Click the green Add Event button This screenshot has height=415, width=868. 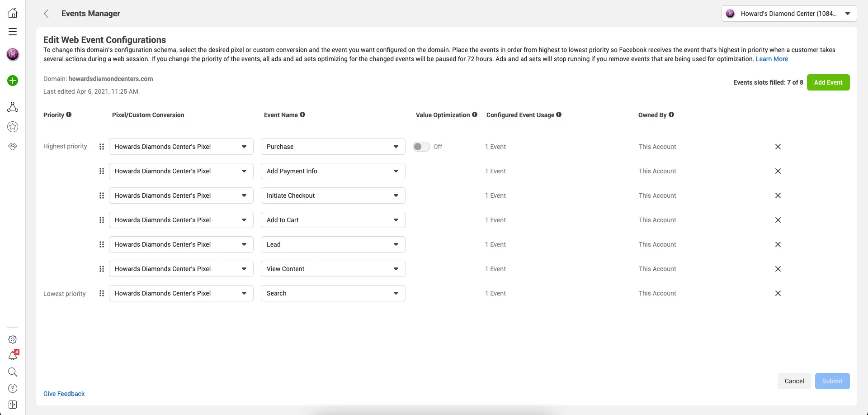pyautogui.click(x=828, y=82)
